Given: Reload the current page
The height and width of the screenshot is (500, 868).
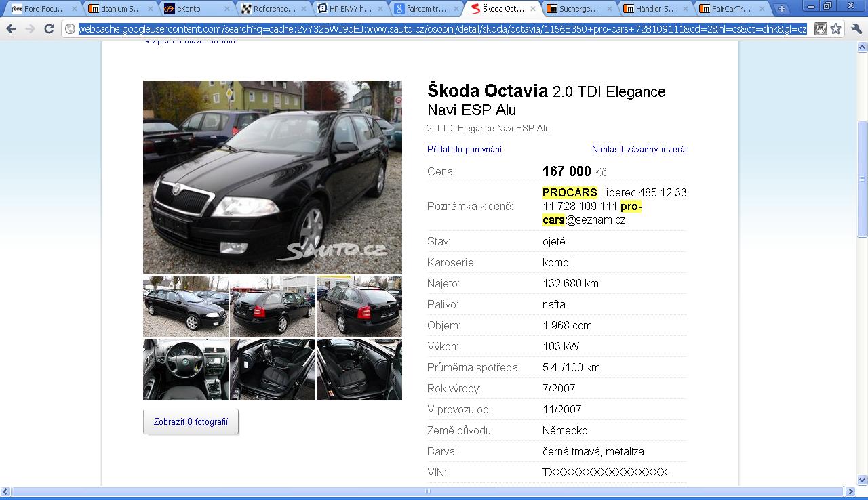Looking at the screenshot, I should [x=49, y=29].
